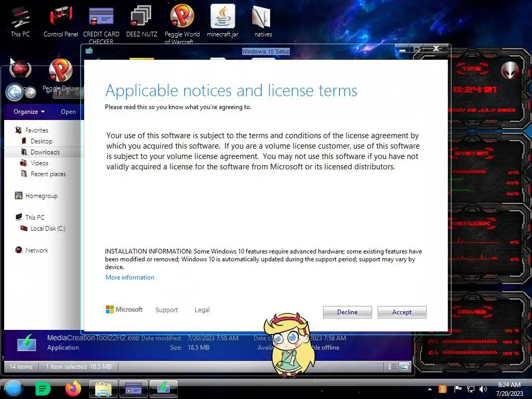Select This PC in the navigation pane
The width and height of the screenshot is (532, 399).
click(x=34, y=218)
